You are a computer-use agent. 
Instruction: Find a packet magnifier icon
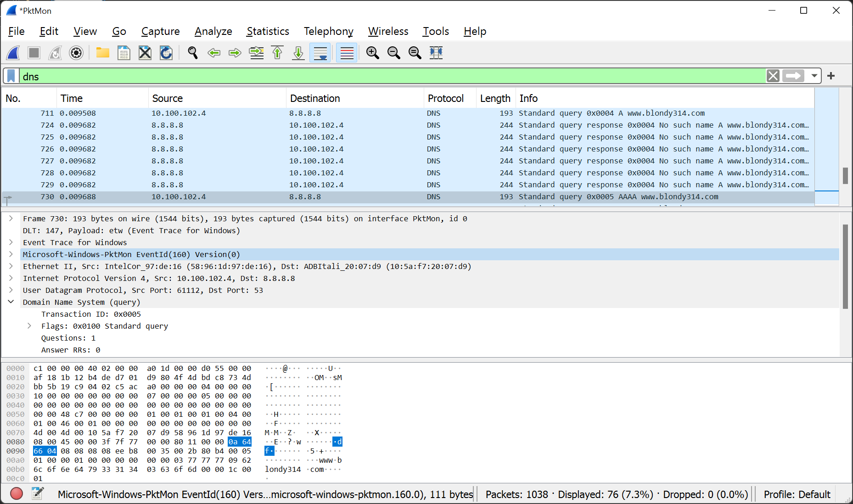[x=193, y=53]
